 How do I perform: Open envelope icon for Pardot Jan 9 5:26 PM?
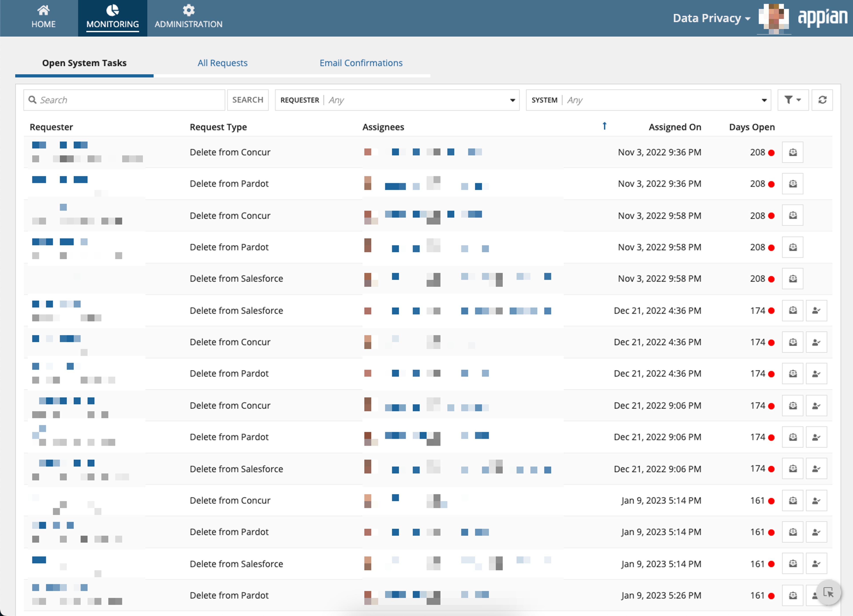tap(792, 595)
